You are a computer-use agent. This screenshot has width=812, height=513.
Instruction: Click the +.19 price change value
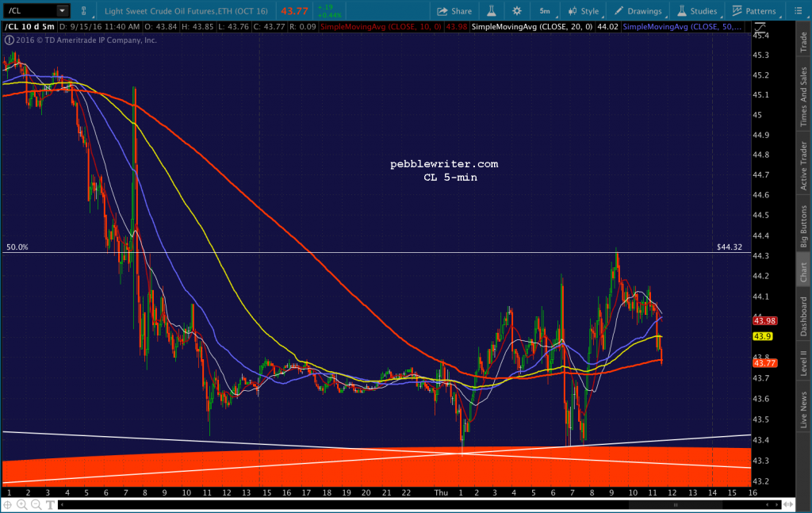[x=326, y=7]
